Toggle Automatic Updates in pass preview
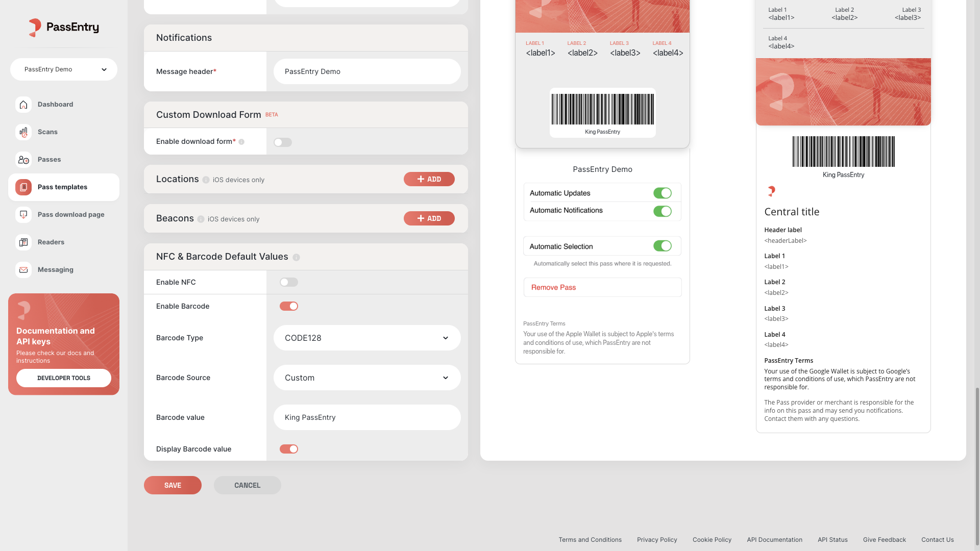The image size is (980, 551). (663, 193)
